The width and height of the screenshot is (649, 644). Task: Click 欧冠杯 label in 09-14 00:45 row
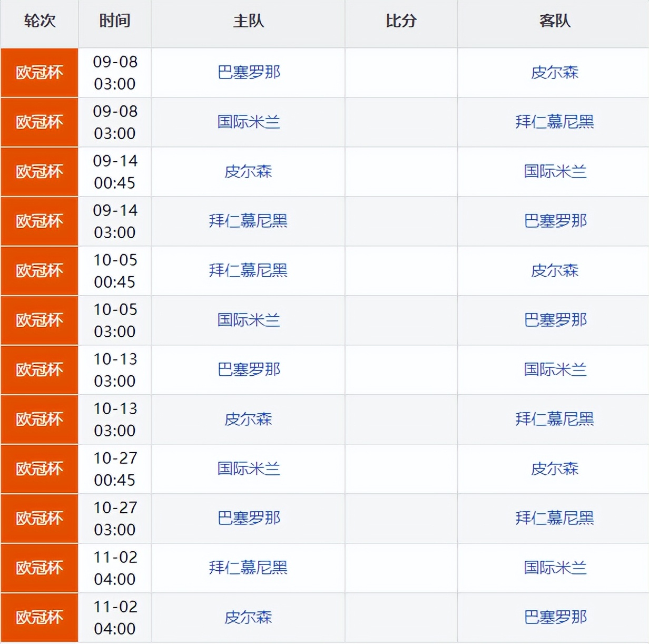[x=40, y=172]
